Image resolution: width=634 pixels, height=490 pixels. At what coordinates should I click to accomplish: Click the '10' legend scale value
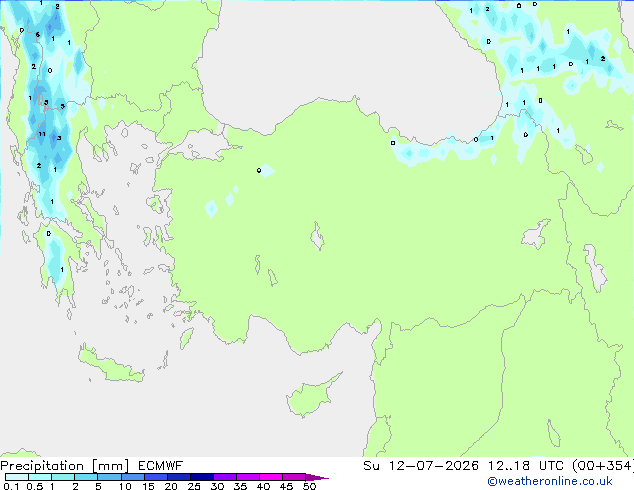pyautogui.click(x=125, y=486)
